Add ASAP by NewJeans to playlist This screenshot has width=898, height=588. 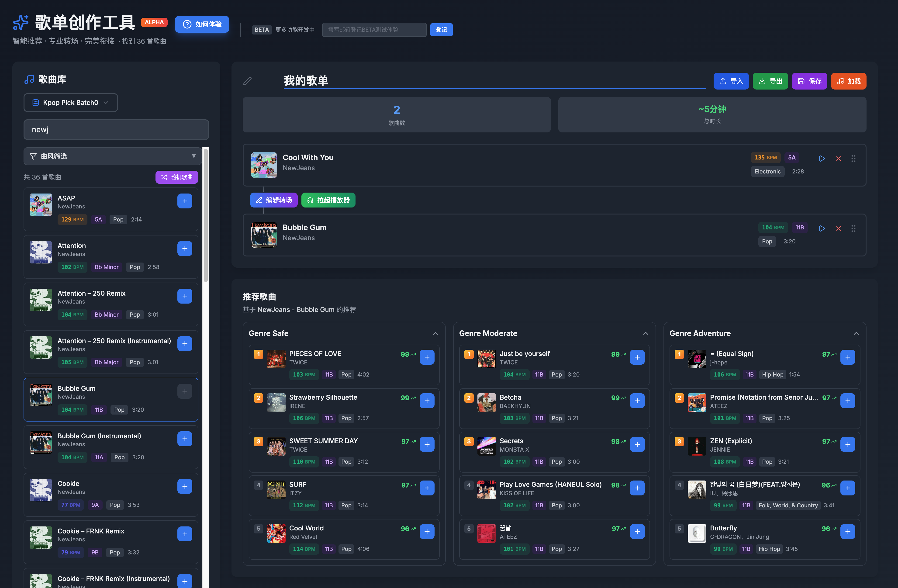[185, 201]
